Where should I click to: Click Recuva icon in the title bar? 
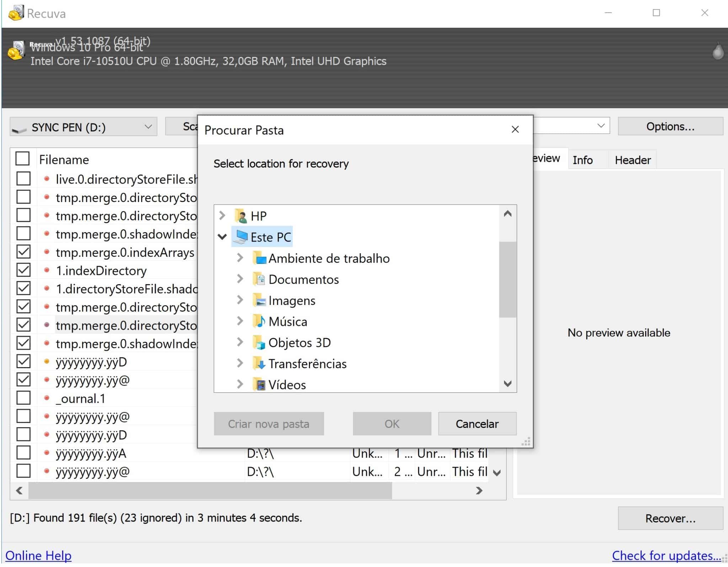pos(16,13)
